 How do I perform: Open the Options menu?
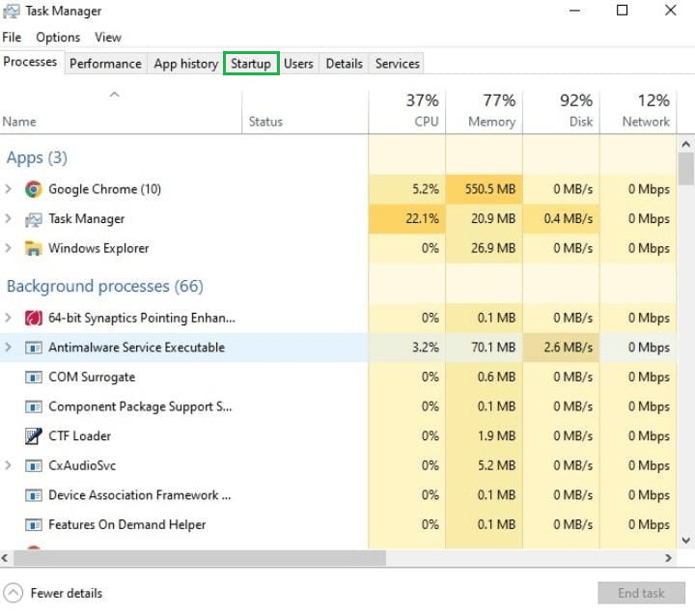coord(58,38)
